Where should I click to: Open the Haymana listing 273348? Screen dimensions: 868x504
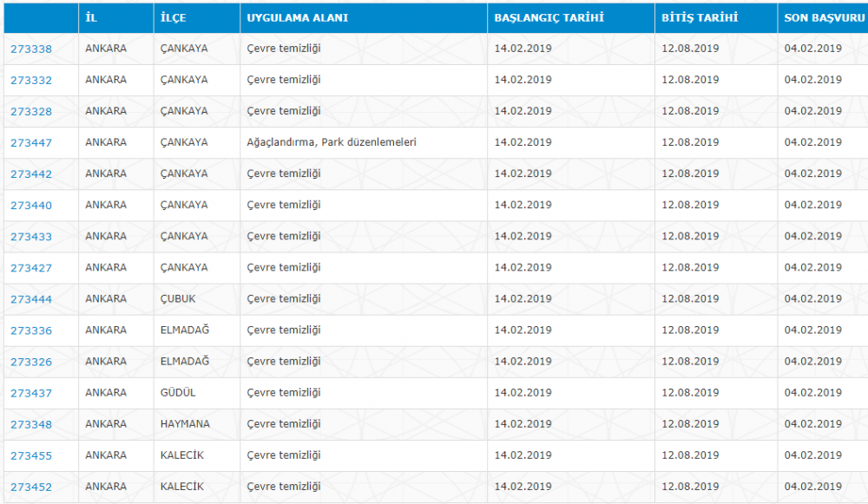pyautogui.click(x=31, y=424)
